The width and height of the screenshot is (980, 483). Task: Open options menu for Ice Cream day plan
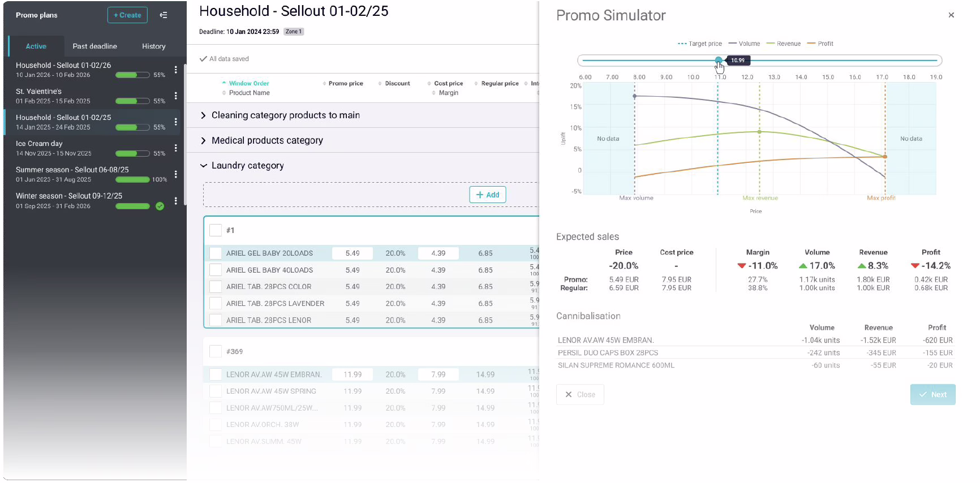[x=175, y=148]
